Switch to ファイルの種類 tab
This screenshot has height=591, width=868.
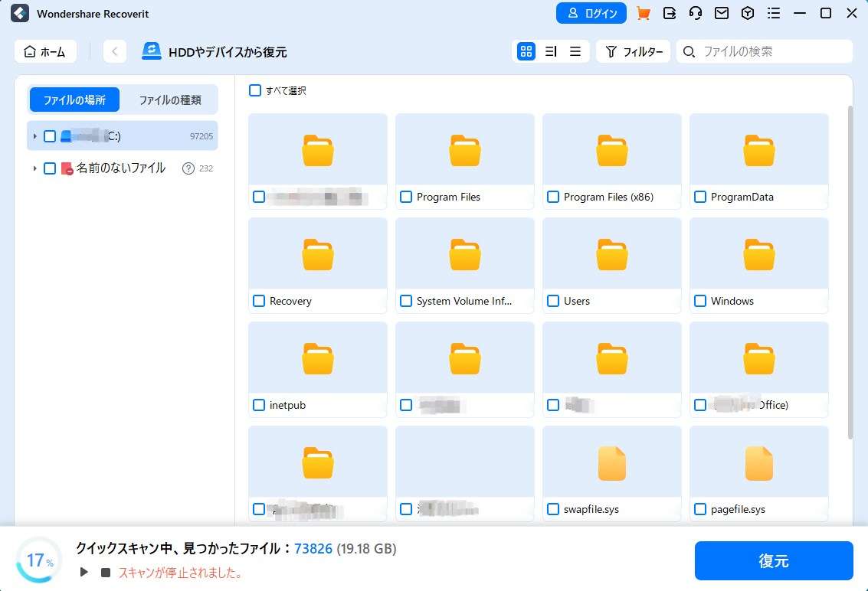point(170,100)
